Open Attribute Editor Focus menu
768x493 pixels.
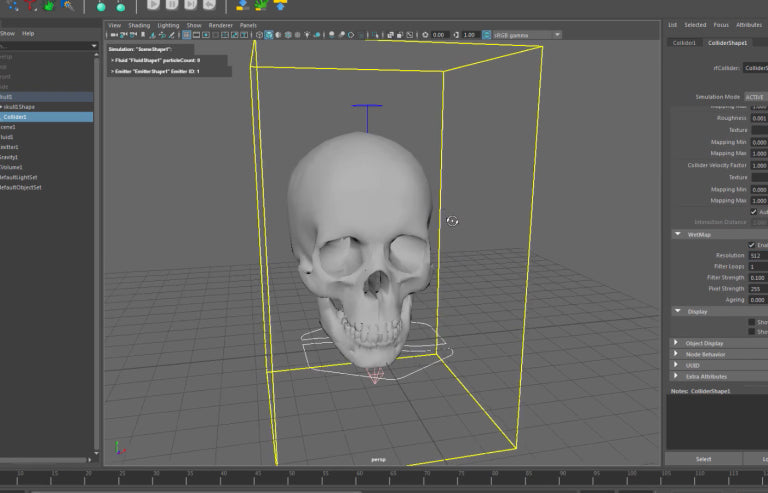pyautogui.click(x=721, y=24)
